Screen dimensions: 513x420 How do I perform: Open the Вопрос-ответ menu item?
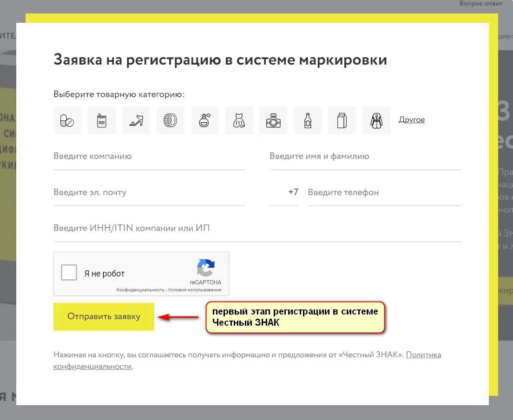pyautogui.click(x=481, y=4)
